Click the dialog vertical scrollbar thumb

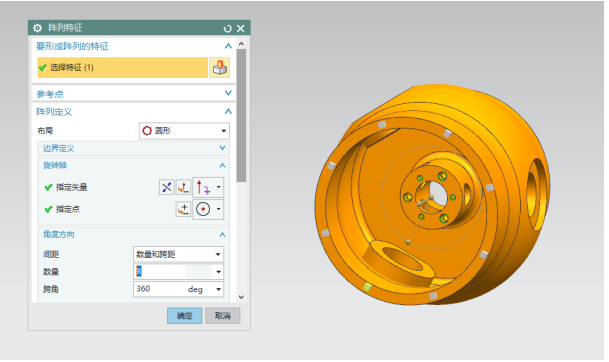241,115
